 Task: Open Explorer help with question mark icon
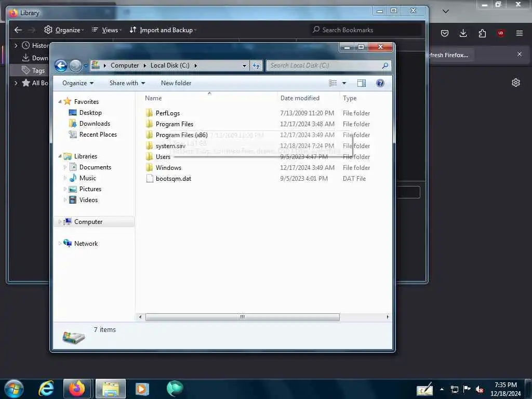(380, 83)
